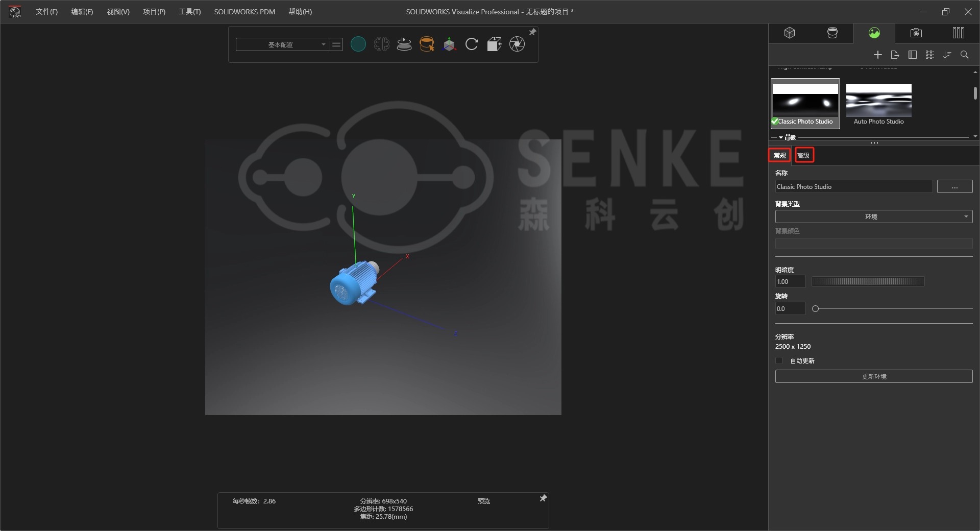Open the Models tab cube icon

click(790, 33)
